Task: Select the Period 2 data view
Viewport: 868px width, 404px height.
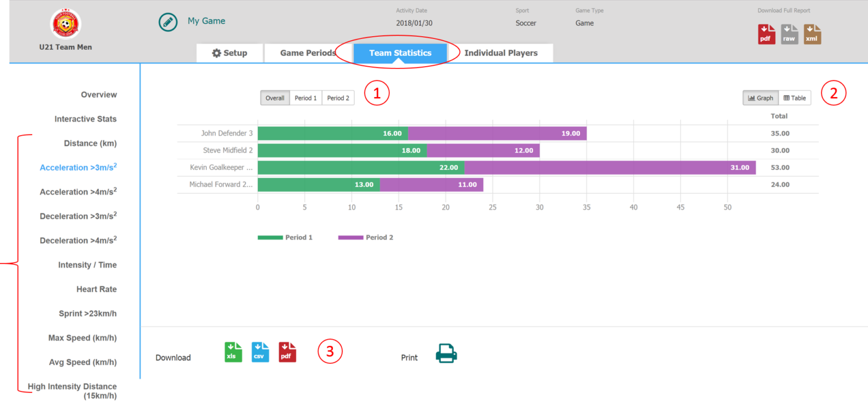Action: [x=338, y=97]
